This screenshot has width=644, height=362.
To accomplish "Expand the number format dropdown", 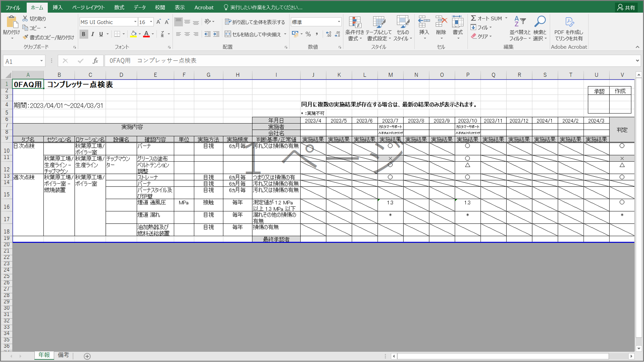I will pos(339,22).
